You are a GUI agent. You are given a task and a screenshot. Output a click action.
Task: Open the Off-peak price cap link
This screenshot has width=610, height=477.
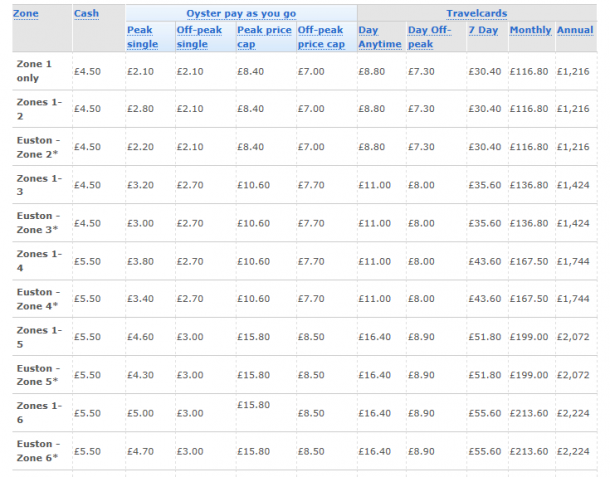[321, 37]
